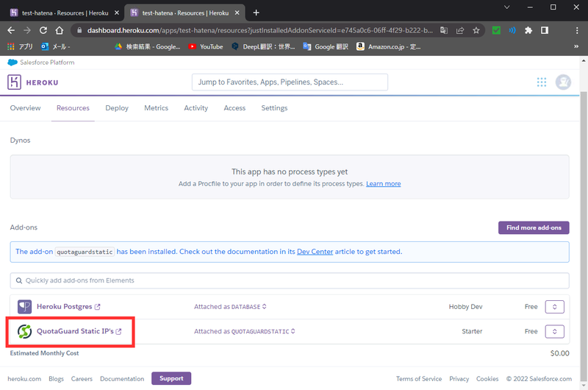The image size is (588, 390).
Task: Expand the 'Attached as QUOTAGUARDSTATIC' selector
Action: (245, 331)
